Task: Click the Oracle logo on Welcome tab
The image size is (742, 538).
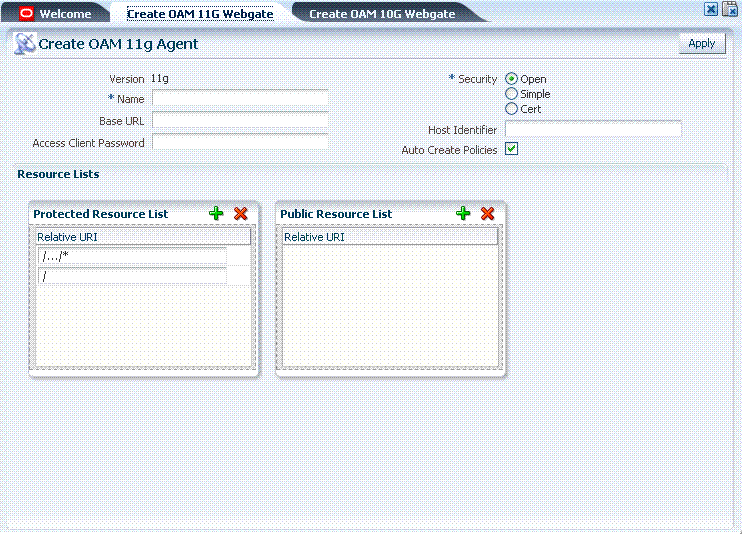Action: (26, 14)
